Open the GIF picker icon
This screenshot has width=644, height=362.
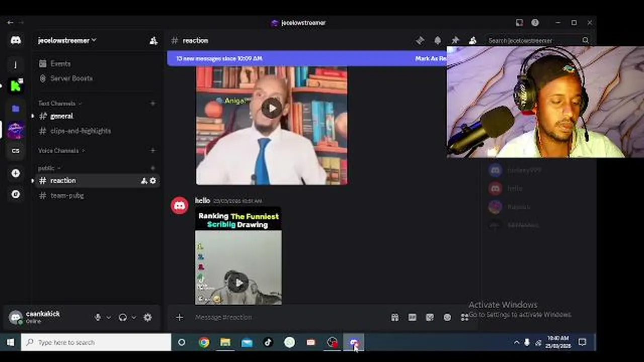pos(412,317)
